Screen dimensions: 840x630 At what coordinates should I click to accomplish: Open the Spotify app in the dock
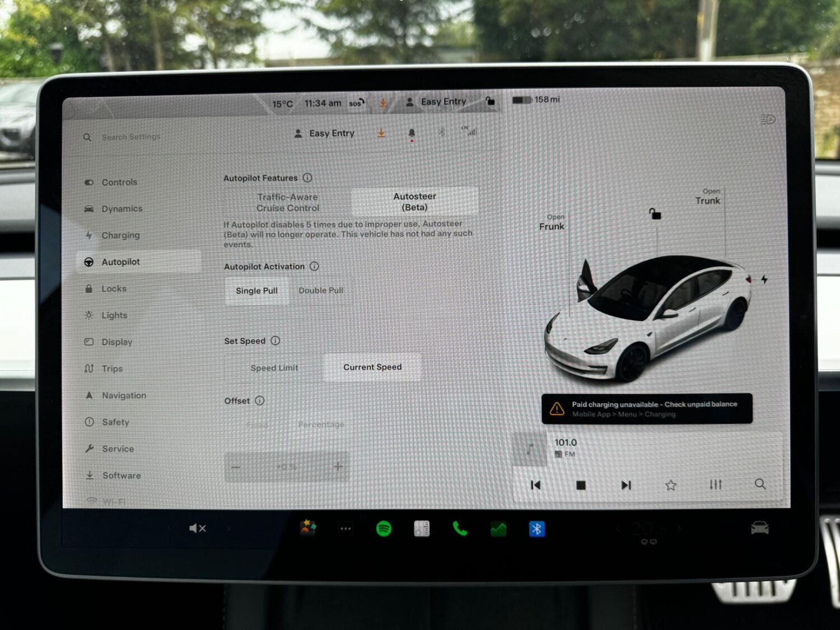coord(384,528)
